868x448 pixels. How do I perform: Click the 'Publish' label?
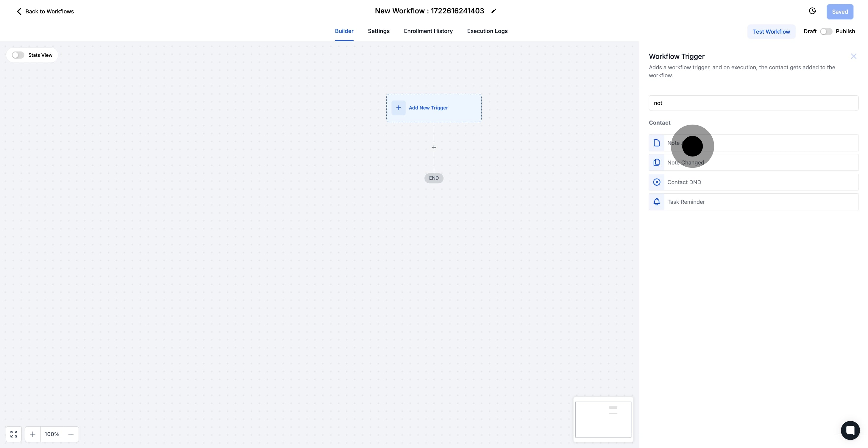(x=845, y=31)
